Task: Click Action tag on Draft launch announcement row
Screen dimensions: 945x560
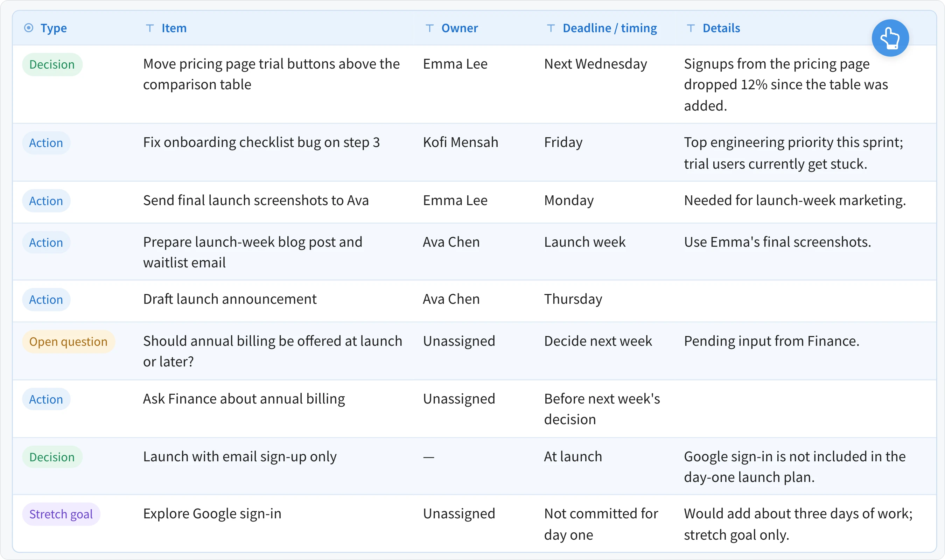Action: pyautogui.click(x=46, y=300)
